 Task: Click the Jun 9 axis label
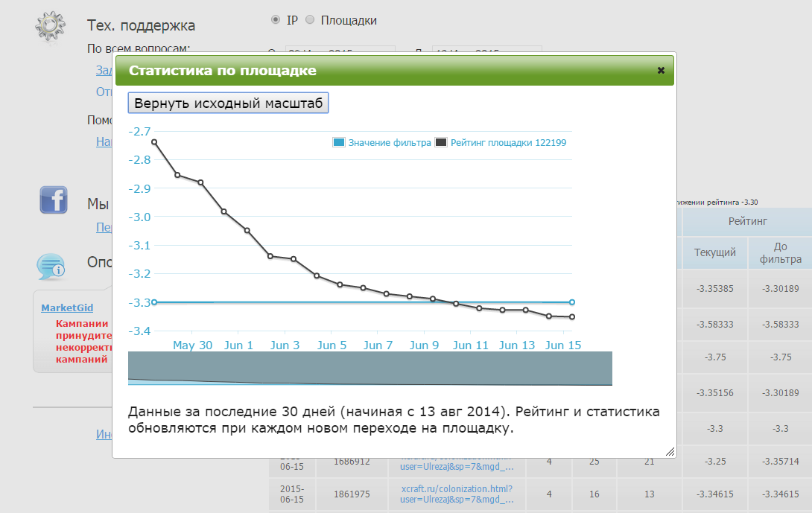[424, 345]
